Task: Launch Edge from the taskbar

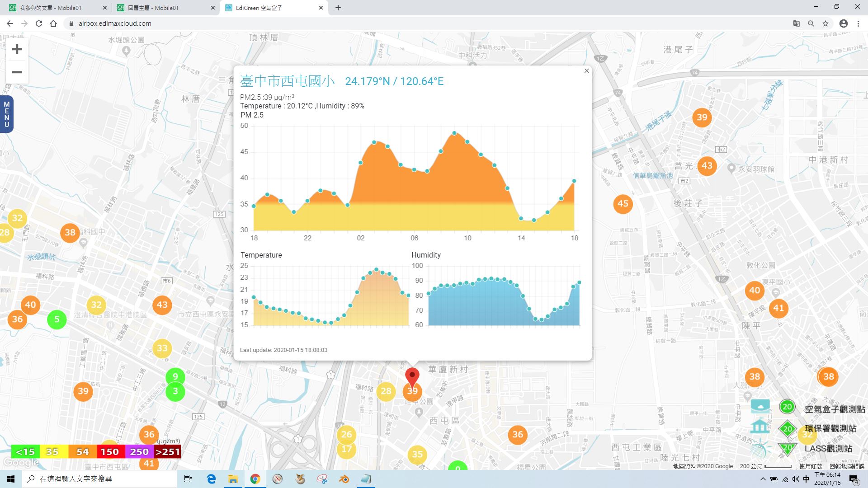Action: coord(211,479)
